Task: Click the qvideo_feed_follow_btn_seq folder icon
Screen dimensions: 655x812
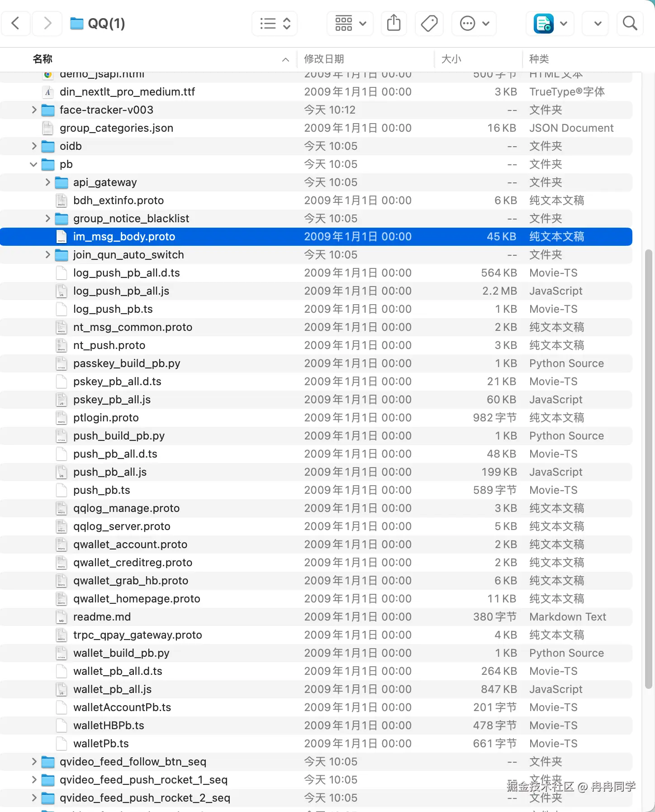Action: [48, 762]
